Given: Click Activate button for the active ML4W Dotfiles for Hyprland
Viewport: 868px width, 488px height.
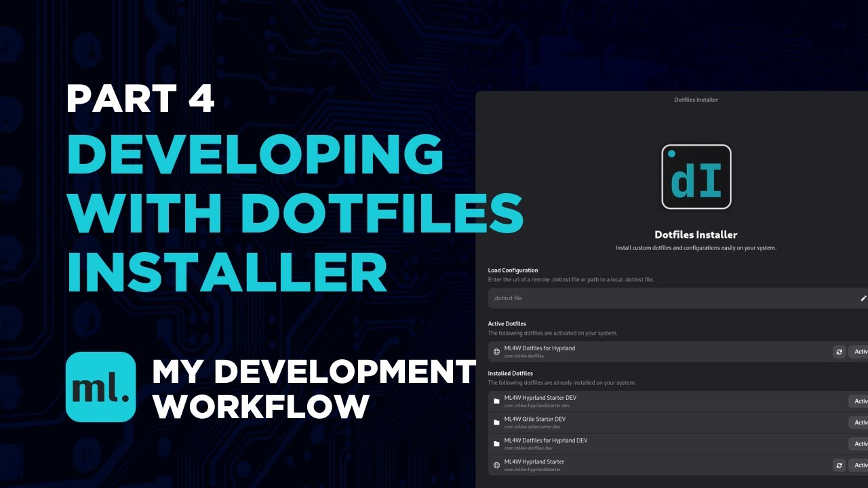Looking at the screenshot, I should point(859,352).
